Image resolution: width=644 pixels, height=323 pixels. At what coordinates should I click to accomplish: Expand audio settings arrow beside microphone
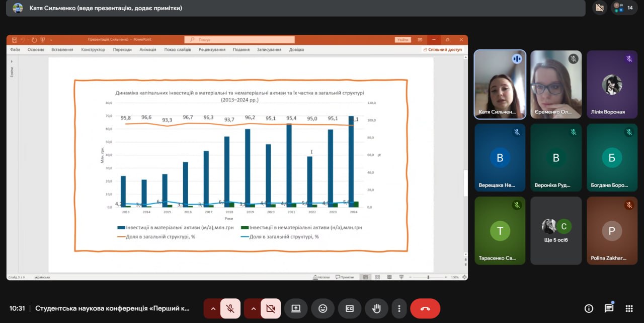(213, 308)
